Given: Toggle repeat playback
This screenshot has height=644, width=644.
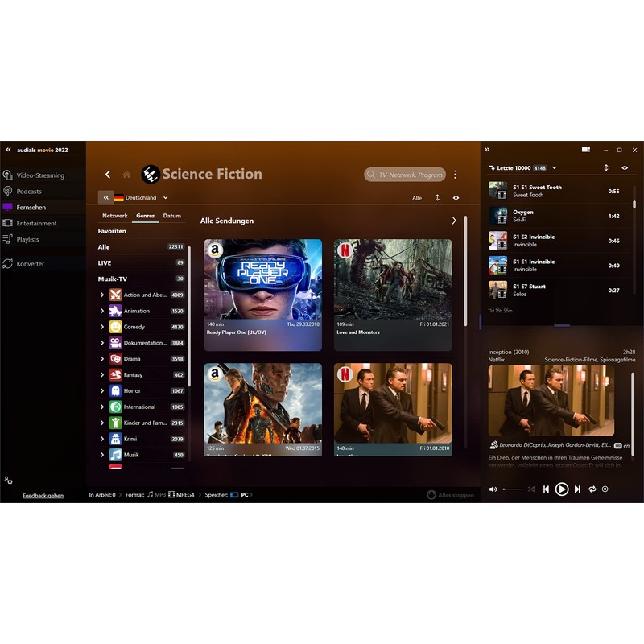Looking at the screenshot, I should [x=592, y=489].
